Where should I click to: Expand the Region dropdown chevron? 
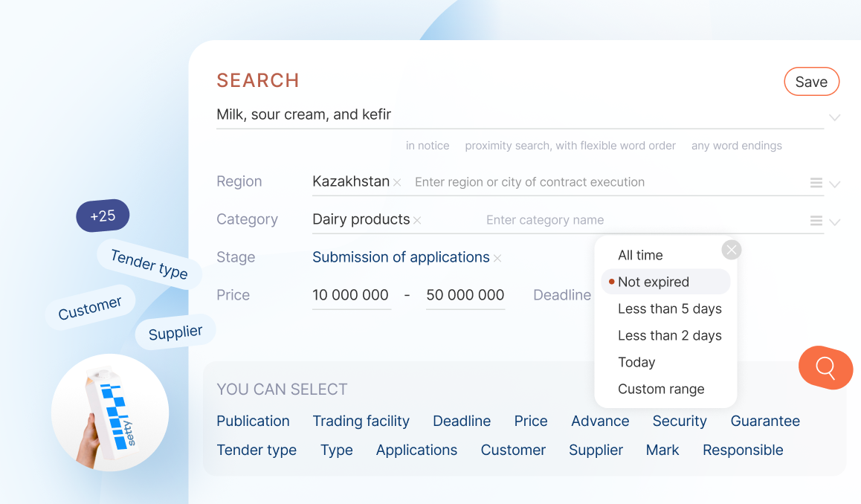pos(834,184)
